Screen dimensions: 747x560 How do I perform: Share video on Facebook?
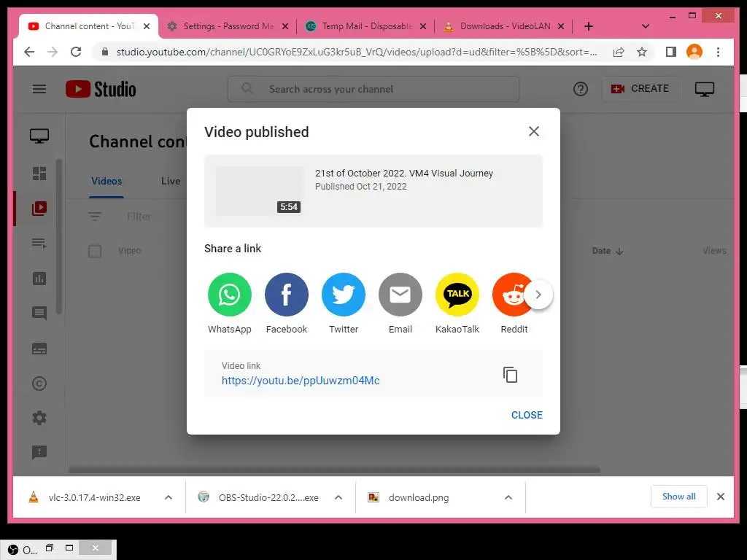click(286, 295)
